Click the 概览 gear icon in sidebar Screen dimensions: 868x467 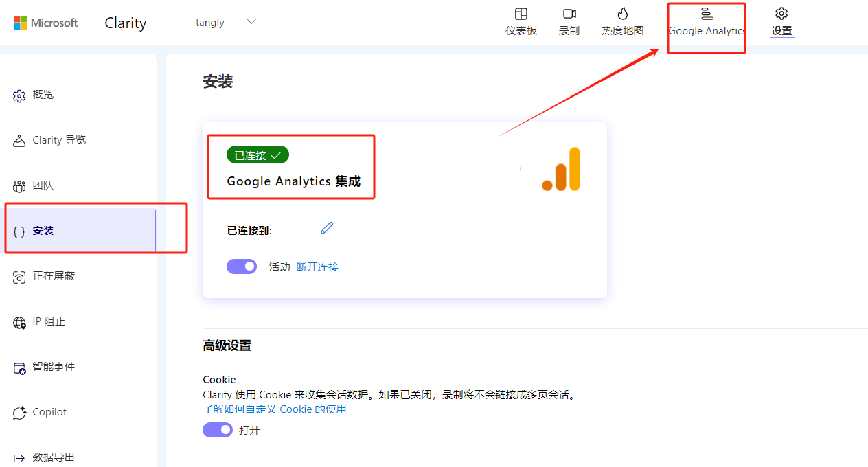[x=19, y=95]
